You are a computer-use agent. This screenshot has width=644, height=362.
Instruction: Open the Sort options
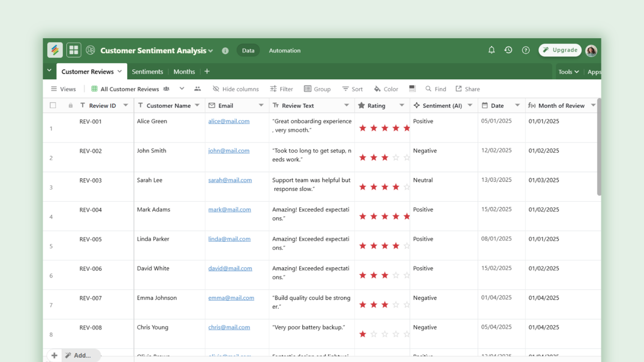tap(352, 89)
